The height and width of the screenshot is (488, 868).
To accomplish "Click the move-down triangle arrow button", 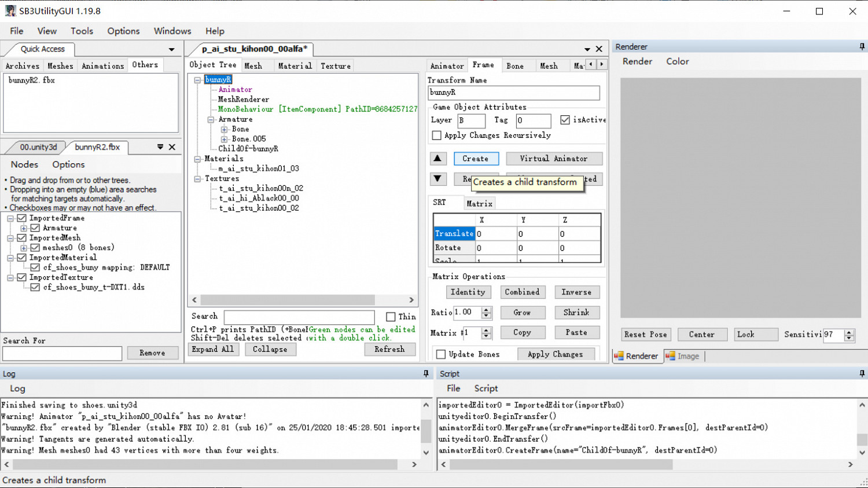I will coord(437,179).
